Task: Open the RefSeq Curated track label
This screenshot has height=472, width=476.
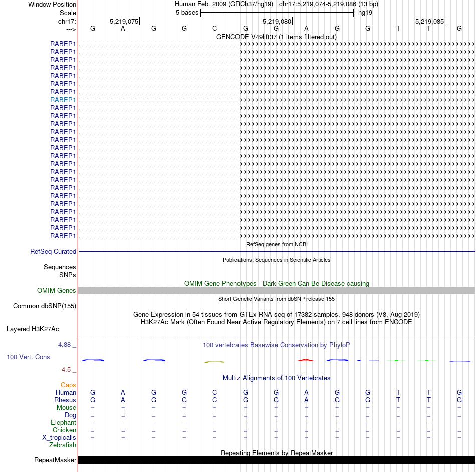Action: pyautogui.click(x=53, y=251)
